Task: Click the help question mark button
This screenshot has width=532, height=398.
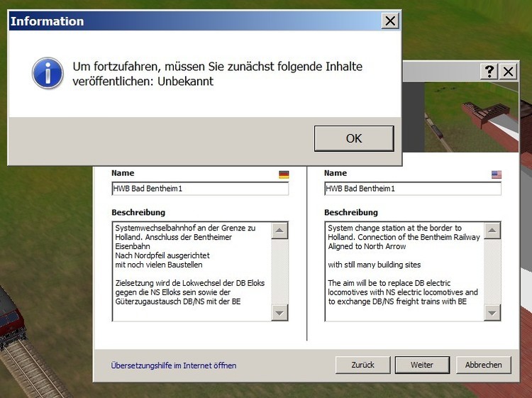Action: coord(489,71)
